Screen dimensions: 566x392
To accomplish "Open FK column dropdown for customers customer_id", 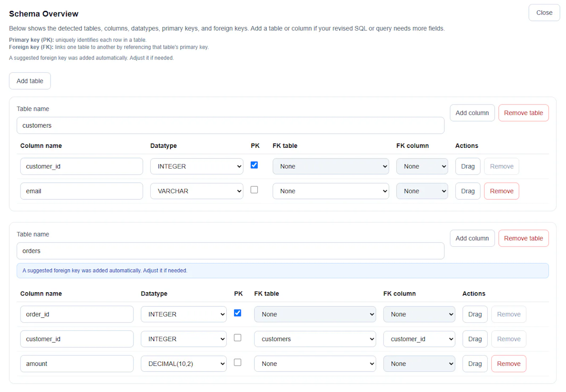I will [x=422, y=166].
